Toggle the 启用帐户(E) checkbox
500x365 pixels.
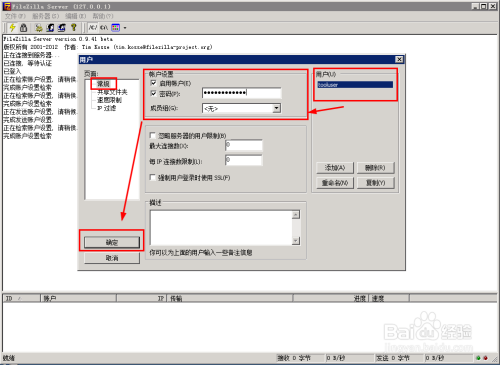[x=154, y=83]
